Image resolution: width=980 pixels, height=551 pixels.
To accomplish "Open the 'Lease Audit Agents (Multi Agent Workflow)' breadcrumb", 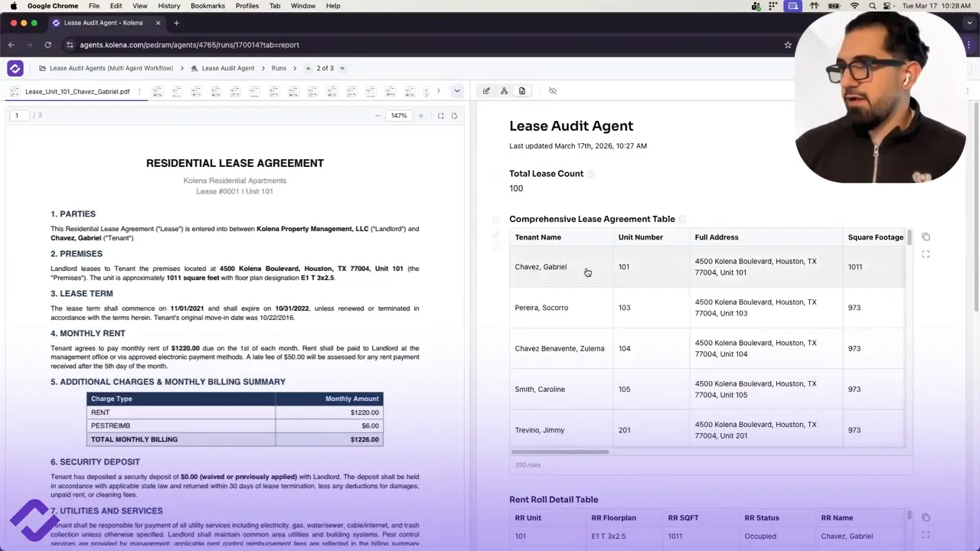I will (111, 68).
